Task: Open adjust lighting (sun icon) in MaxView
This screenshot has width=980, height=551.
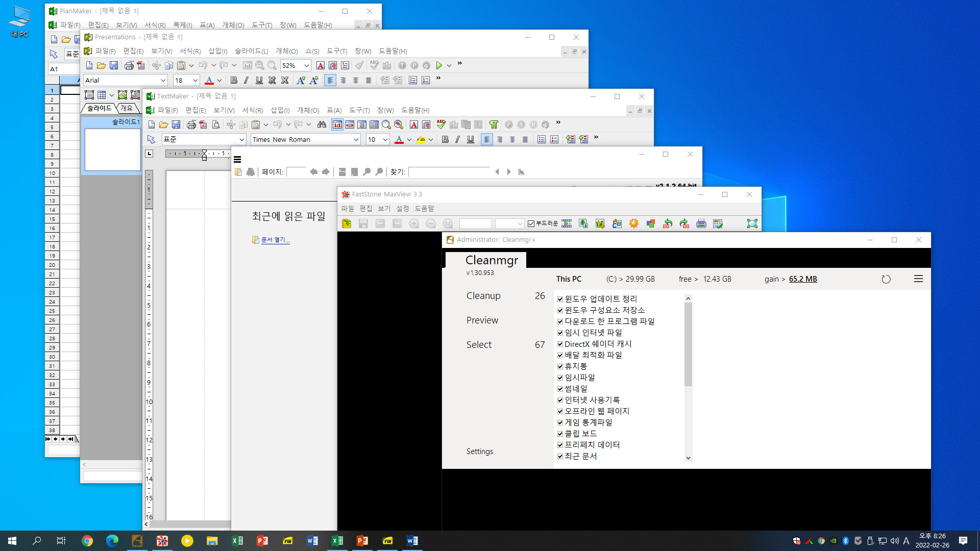Action: click(x=634, y=223)
